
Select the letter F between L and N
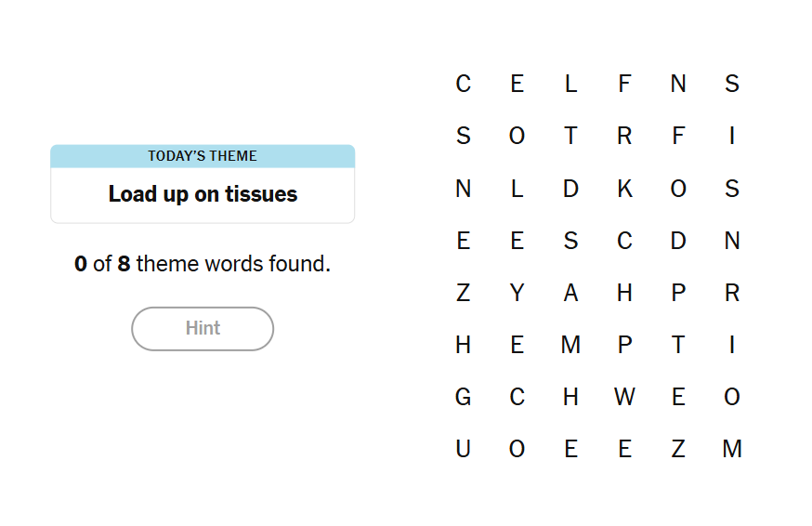click(x=624, y=85)
